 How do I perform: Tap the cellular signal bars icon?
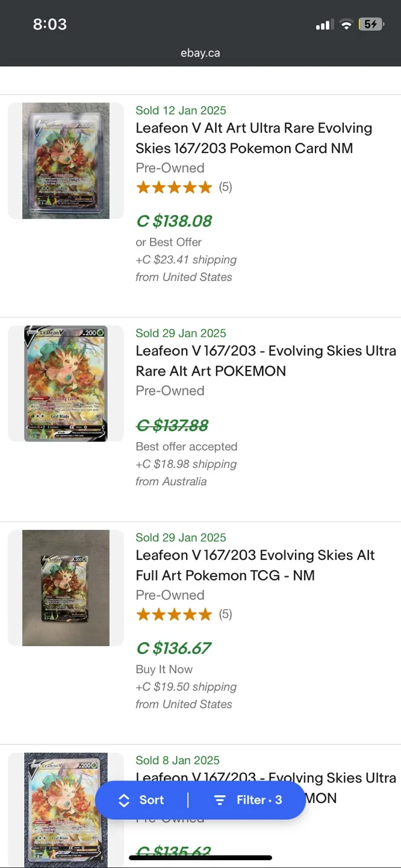point(323,24)
